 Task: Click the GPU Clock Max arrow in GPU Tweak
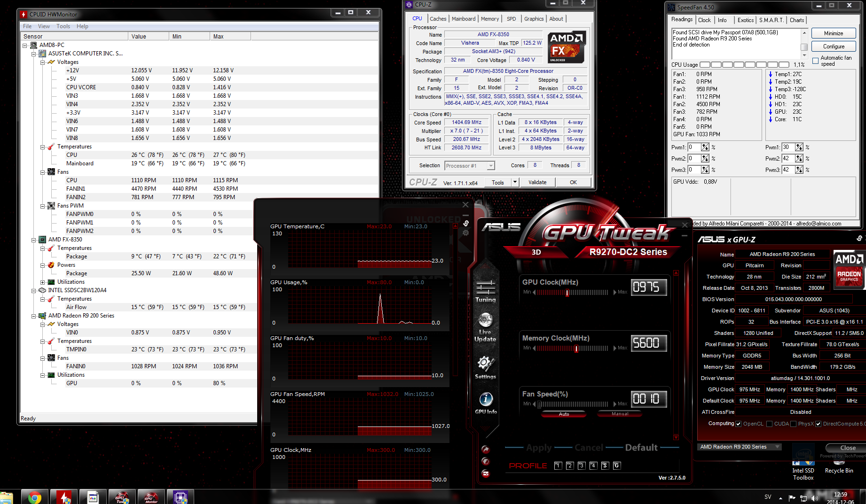(x=615, y=292)
